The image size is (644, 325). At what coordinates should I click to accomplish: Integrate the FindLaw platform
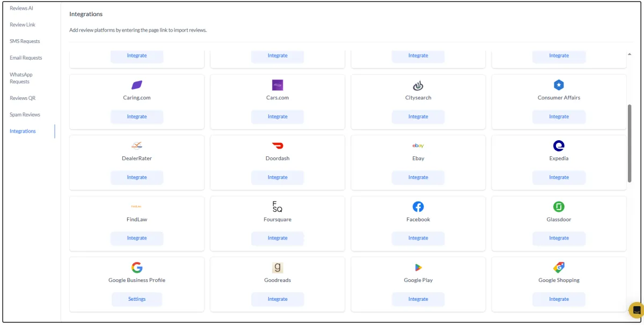[137, 238]
